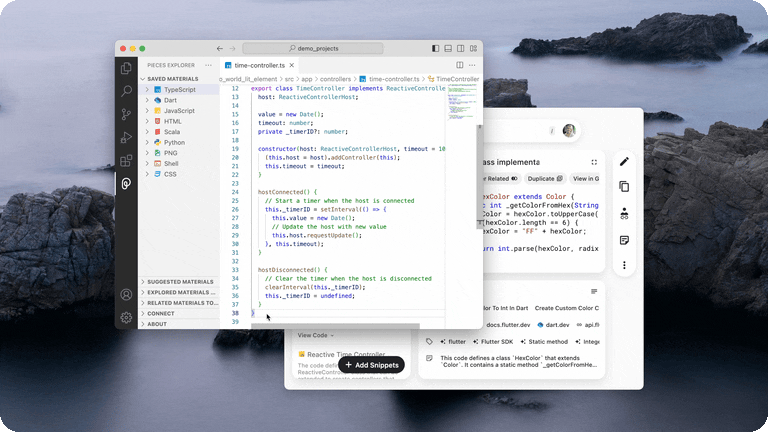This screenshot has width=768, height=432.
Task: Toggle the secondary side bar
Action: [x=461, y=48]
